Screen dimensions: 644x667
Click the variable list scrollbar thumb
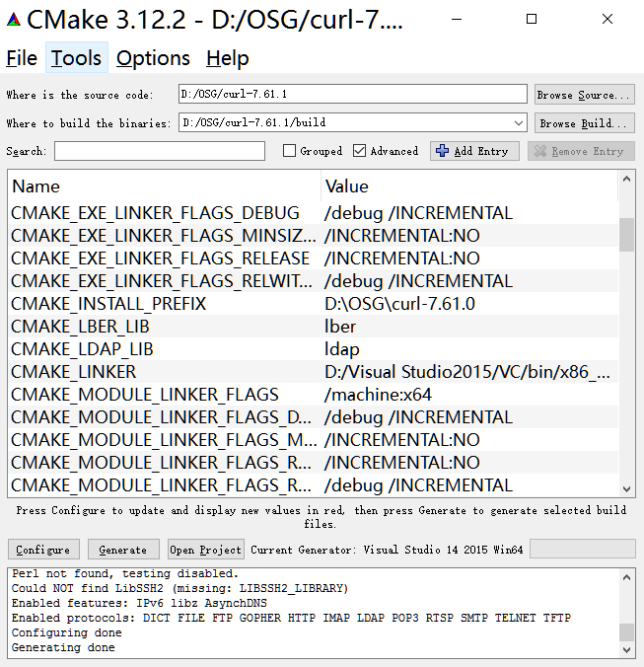coord(626,235)
